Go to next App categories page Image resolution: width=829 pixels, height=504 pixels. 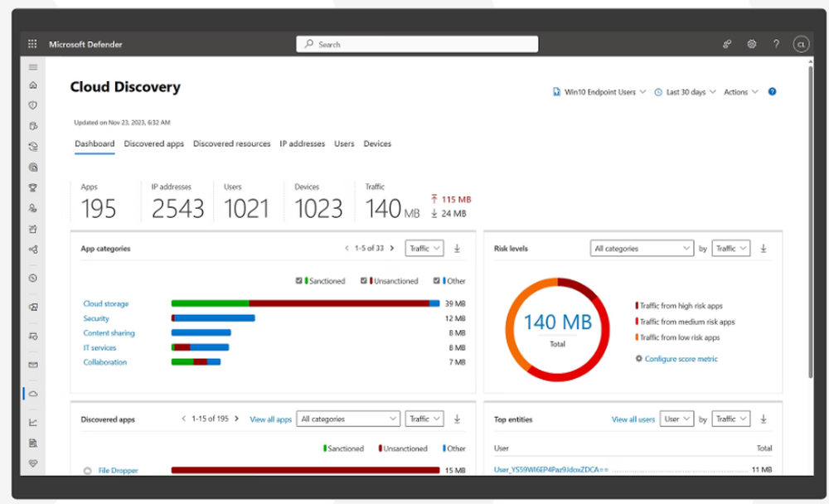pyautogui.click(x=392, y=248)
